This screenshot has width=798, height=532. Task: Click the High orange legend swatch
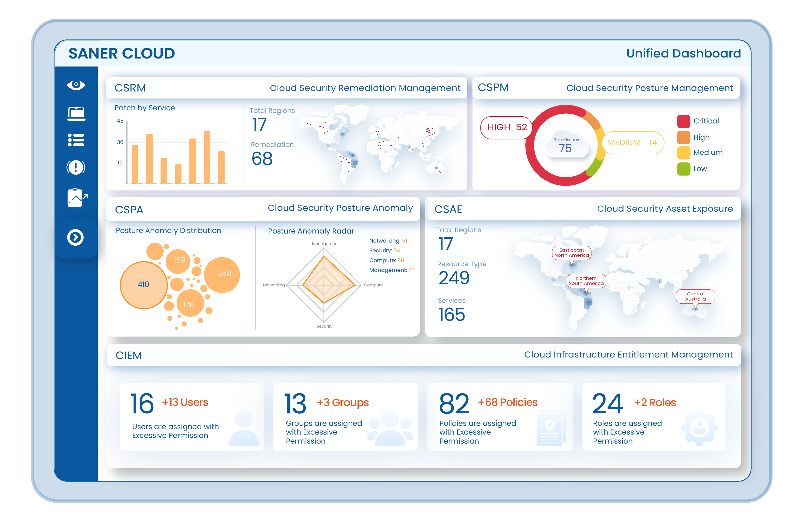683,137
